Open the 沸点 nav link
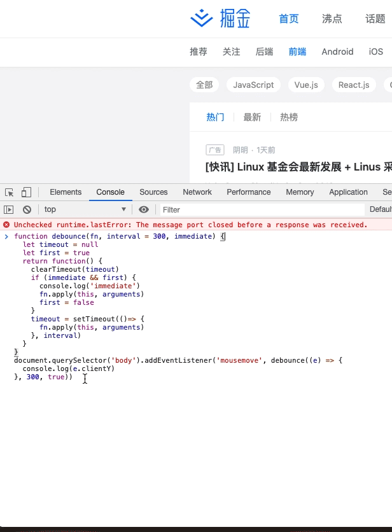This screenshot has width=392, height=532. pyautogui.click(x=332, y=18)
